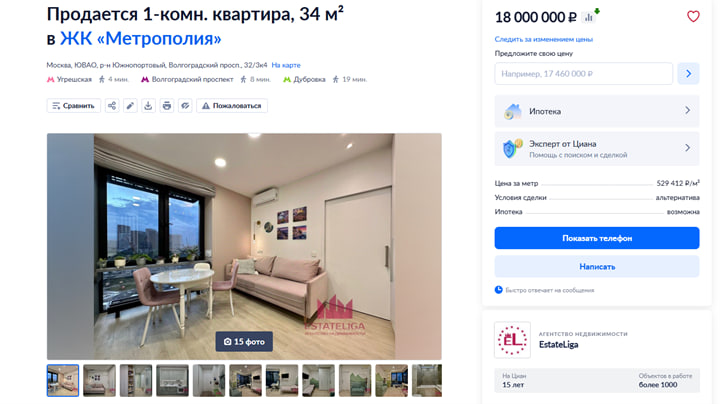720x404 pixels.
Task: Click the print listing icon
Action: [167, 106]
